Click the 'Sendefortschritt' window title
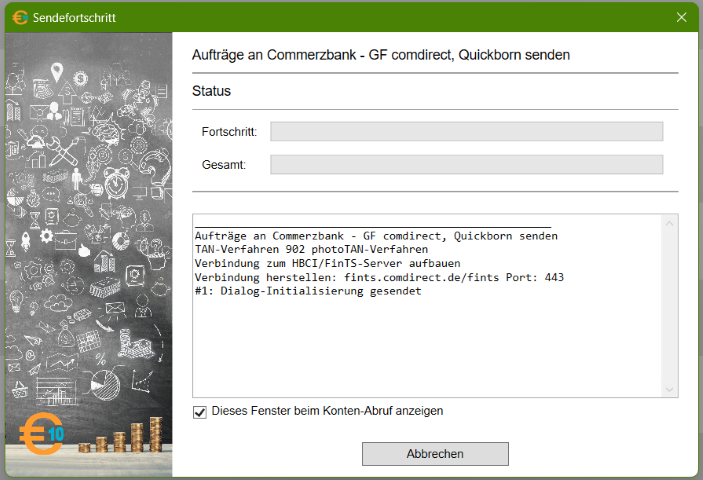 74,18
